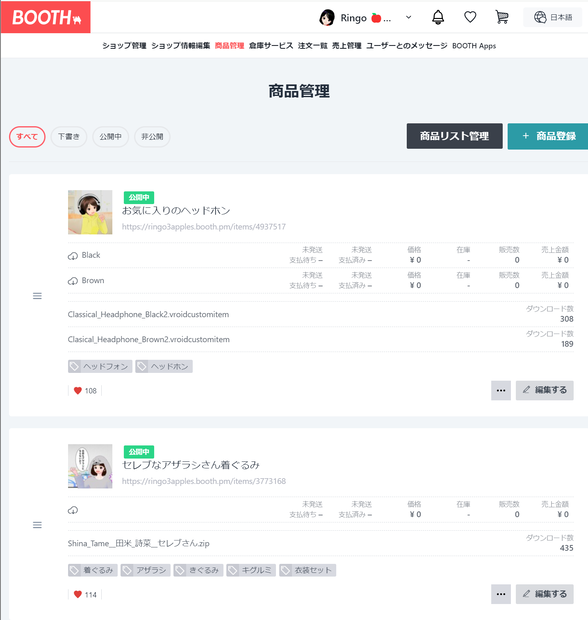Image resolution: width=588 pixels, height=620 pixels.
Task: Grab reorder handle of seal item
Action: tap(37, 525)
